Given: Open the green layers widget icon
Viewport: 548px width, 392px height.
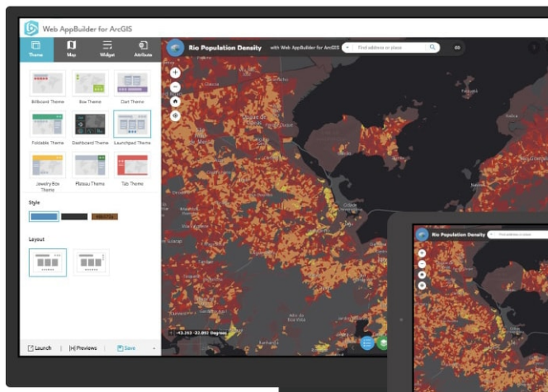Looking at the screenshot, I should pos(383,343).
